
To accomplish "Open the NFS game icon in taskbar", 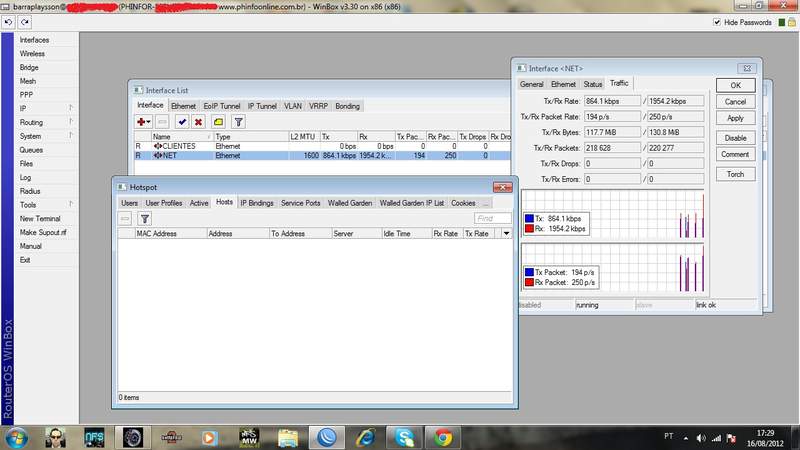I will [x=94, y=438].
